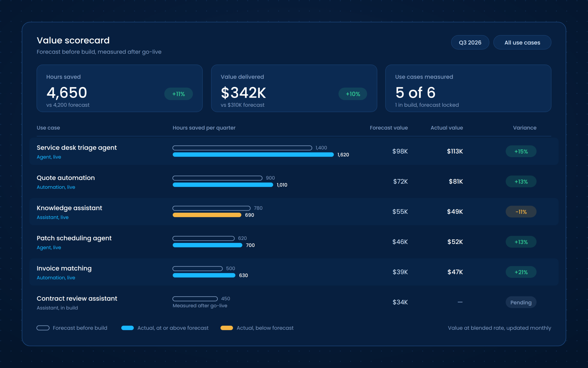Open the All use cases filter
The height and width of the screenshot is (368, 588).
[x=522, y=43]
